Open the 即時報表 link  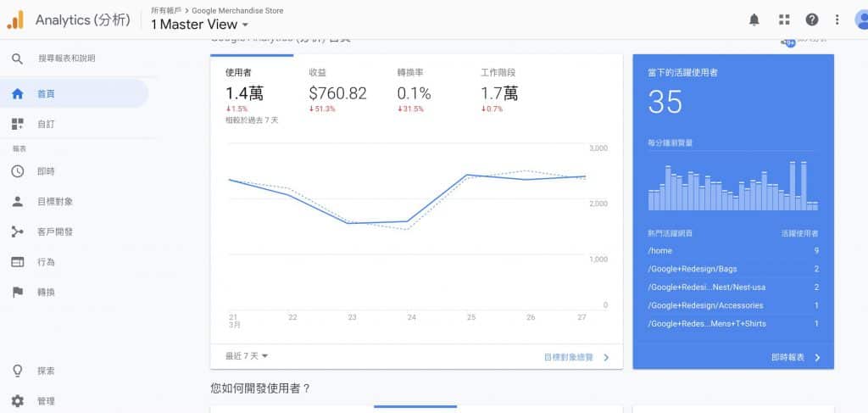click(787, 358)
